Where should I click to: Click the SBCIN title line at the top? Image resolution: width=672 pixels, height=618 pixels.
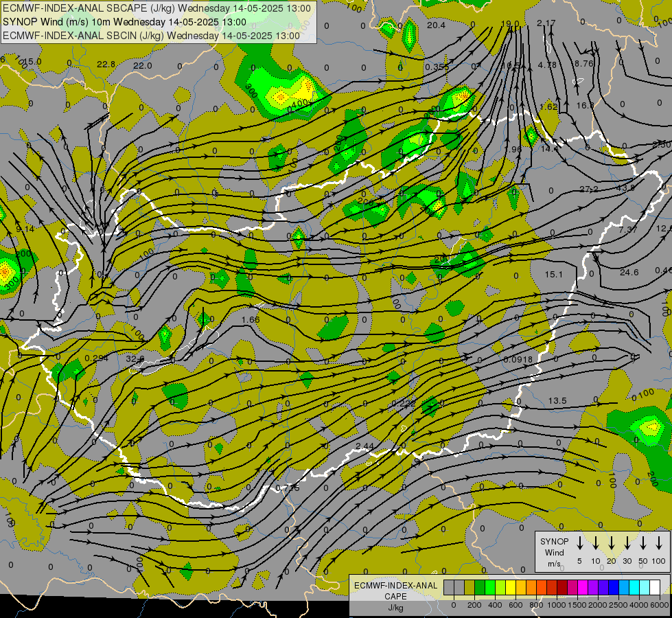[x=151, y=36]
